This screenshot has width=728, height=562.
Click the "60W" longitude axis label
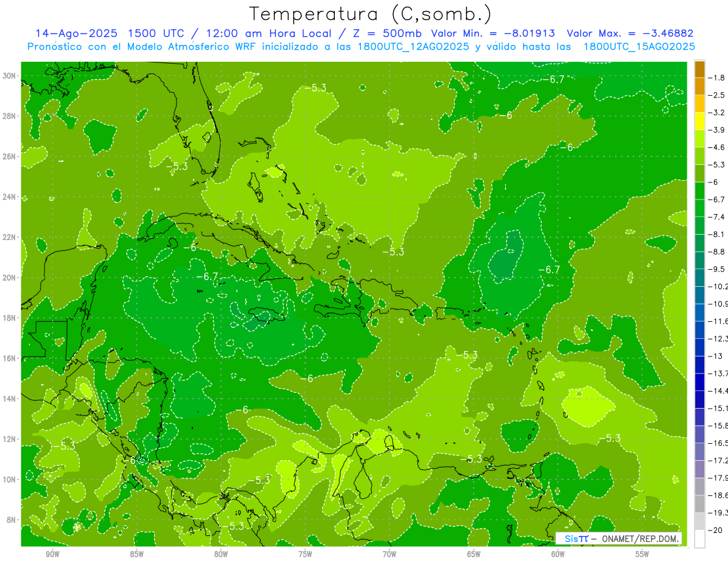[558, 554]
